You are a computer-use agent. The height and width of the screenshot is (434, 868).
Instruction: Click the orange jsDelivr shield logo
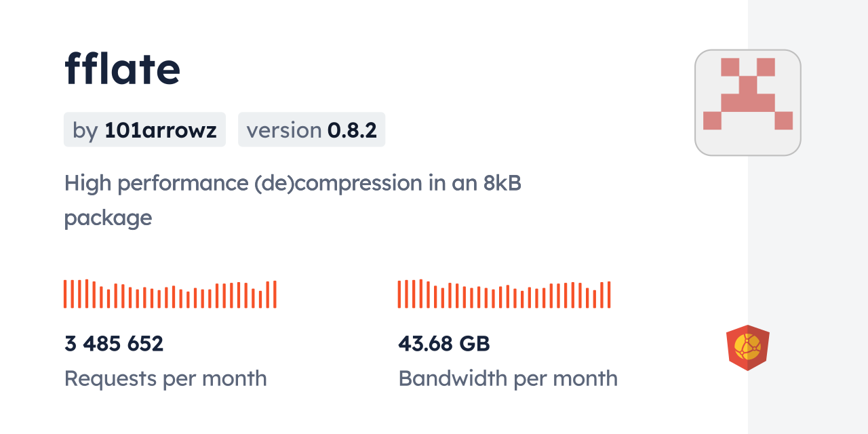coord(747,348)
